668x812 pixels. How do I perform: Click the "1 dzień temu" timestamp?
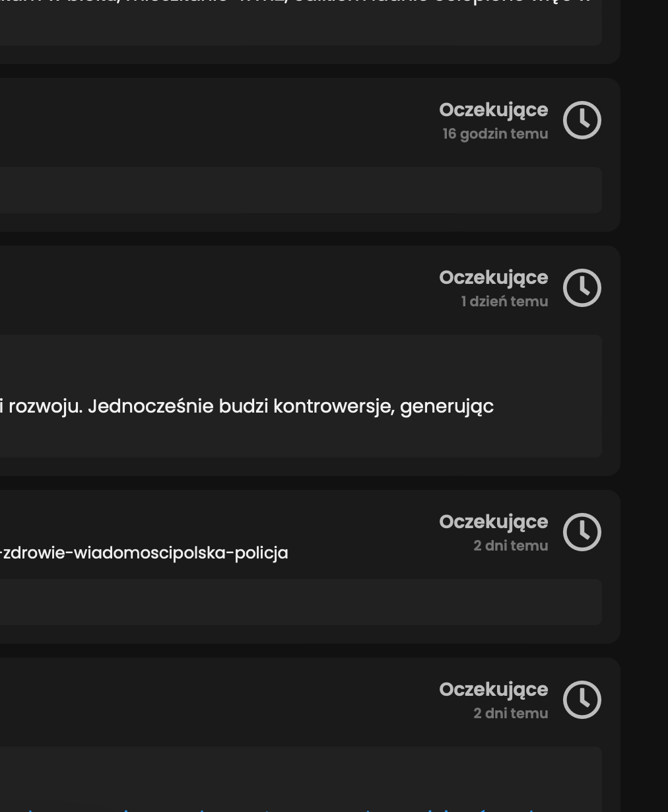(x=504, y=302)
